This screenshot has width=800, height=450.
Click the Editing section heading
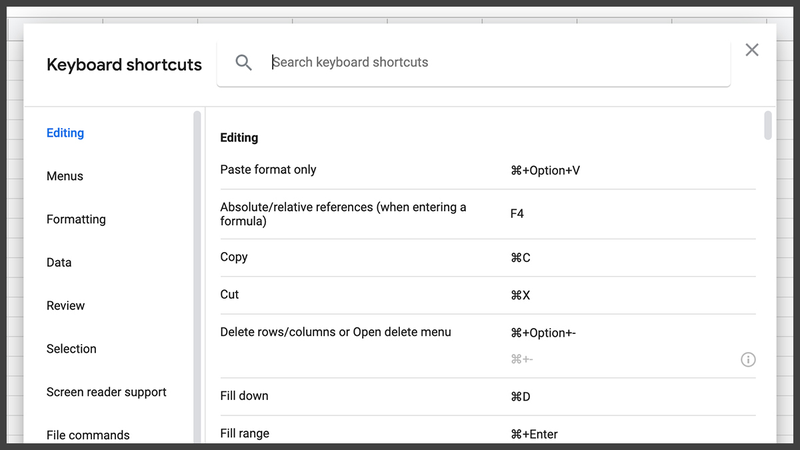click(x=239, y=138)
